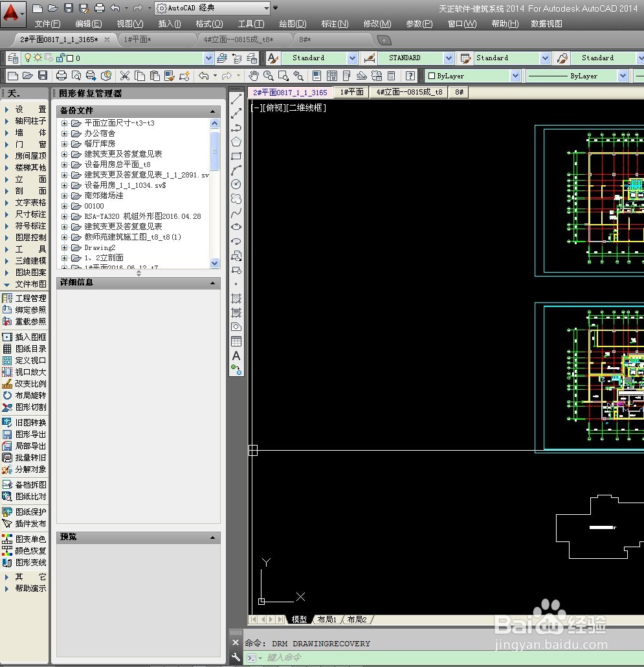Image resolution: width=644 pixels, height=667 pixels.
Task: Click the Undo arrow in quick access toolbar
Action: coord(115,8)
